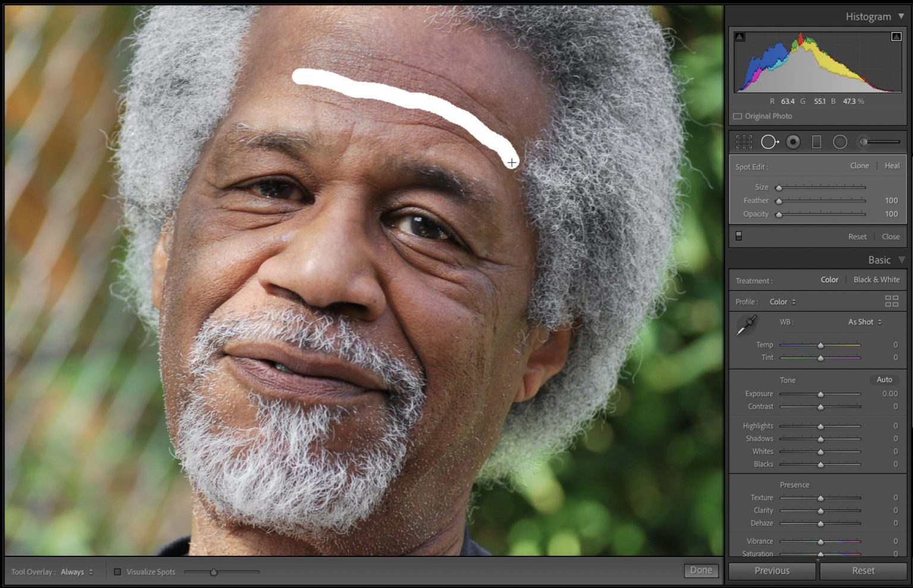Click the Done button
Viewport: 913px width, 588px height.
coord(701,570)
